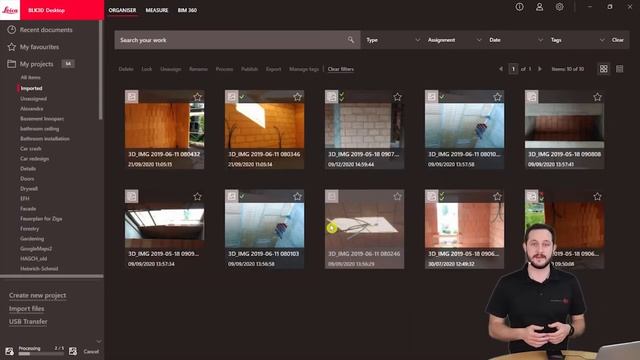Click the My favourites star icon

click(x=11, y=47)
